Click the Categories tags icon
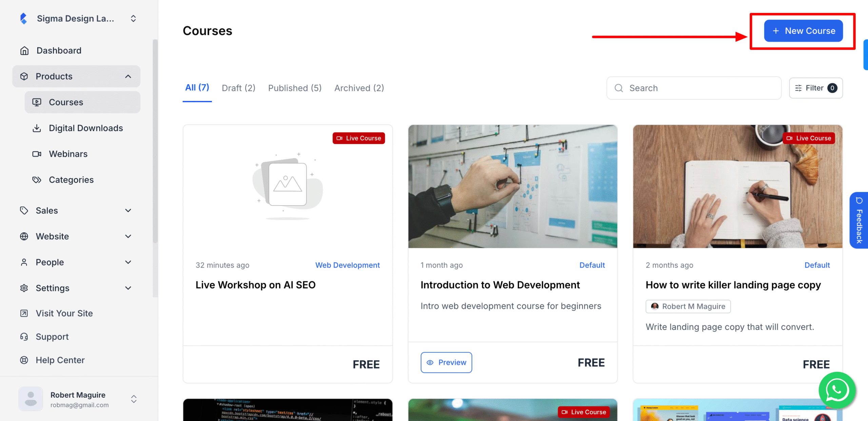The width and height of the screenshot is (868, 421). click(37, 180)
